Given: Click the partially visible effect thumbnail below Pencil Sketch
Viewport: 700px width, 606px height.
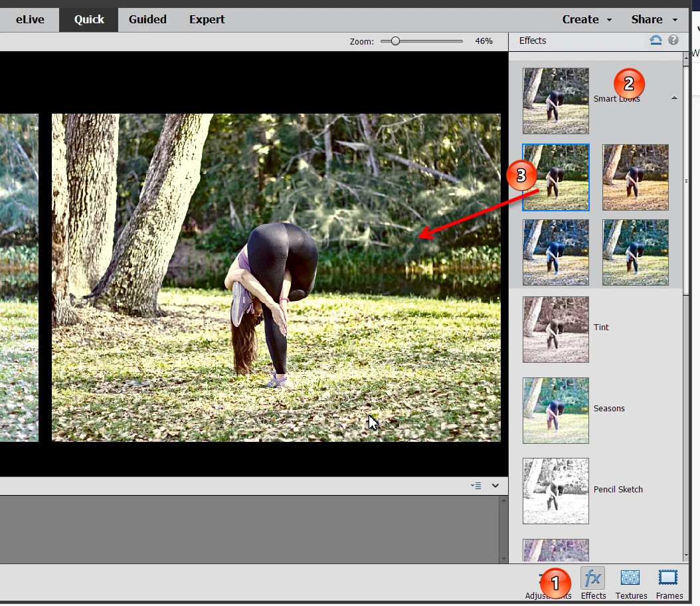Looking at the screenshot, I should pos(556,550).
